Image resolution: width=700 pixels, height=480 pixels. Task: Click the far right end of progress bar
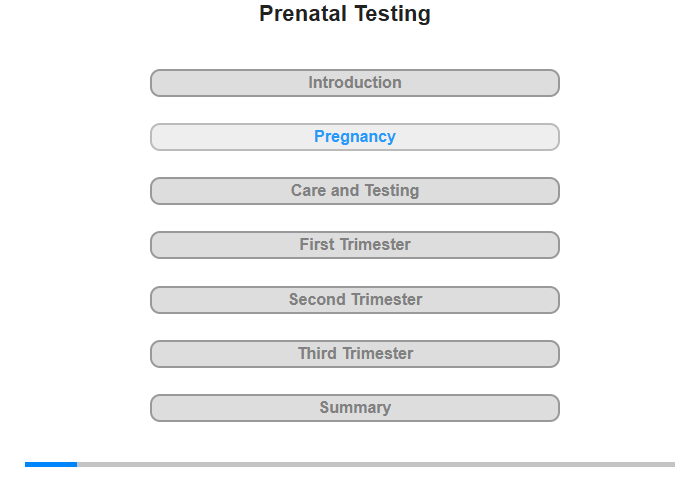pos(672,464)
